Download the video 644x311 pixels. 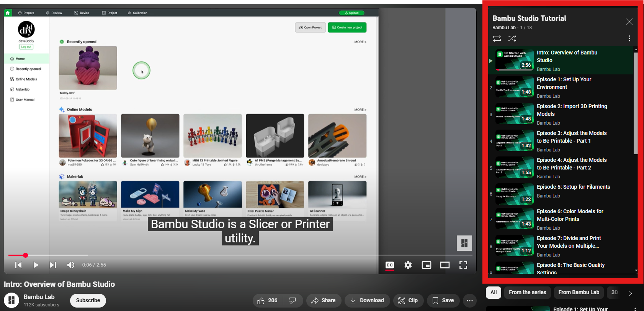(x=367, y=300)
